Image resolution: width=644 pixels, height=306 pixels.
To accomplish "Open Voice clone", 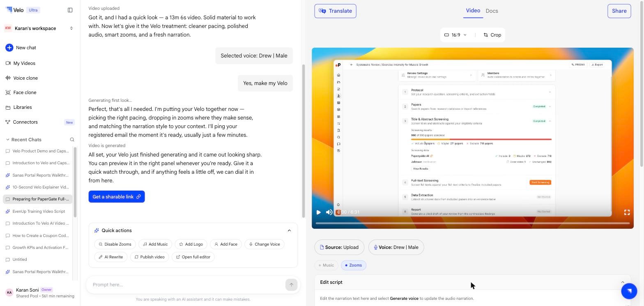I will pos(22,78).
